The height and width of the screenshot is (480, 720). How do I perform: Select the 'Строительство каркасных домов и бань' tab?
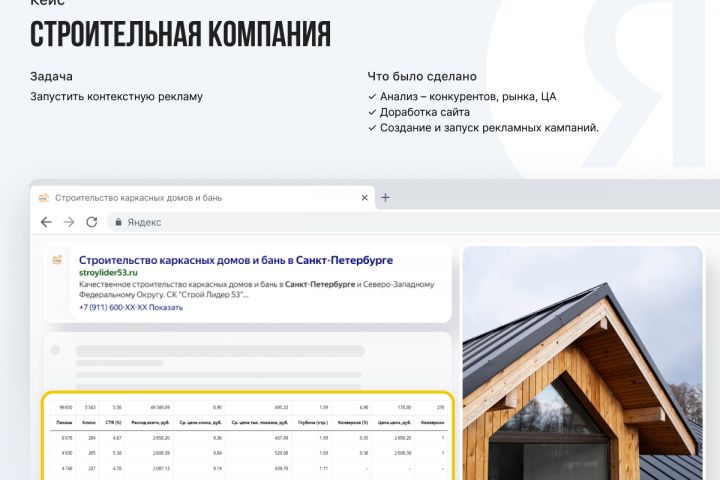pos(202,198)
